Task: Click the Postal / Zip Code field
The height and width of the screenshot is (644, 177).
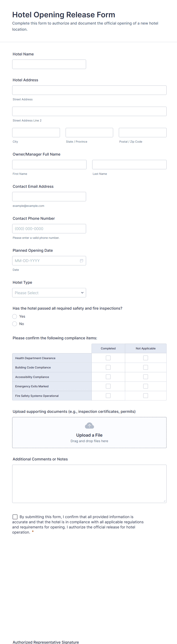Action: coord(143,133)
